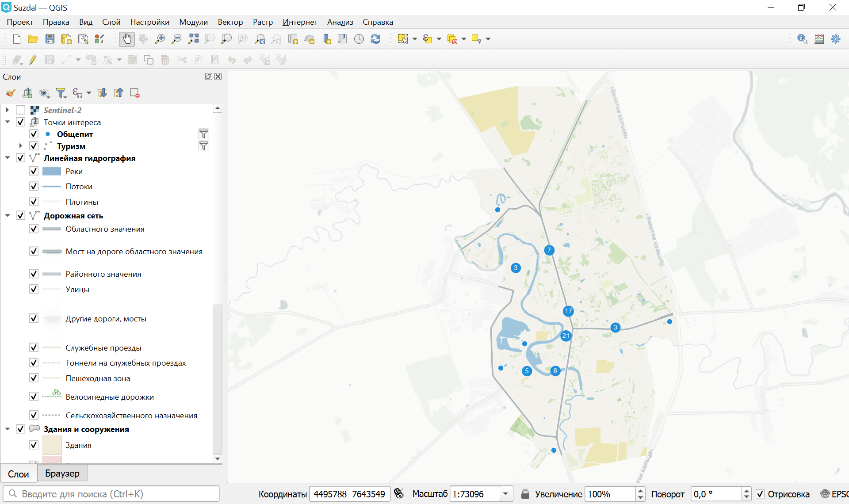Image resolution: width=849 pixels, height=504 pixels.
Task: Collapse the Дорожная сеть layer group
Action: coord(8,216)
